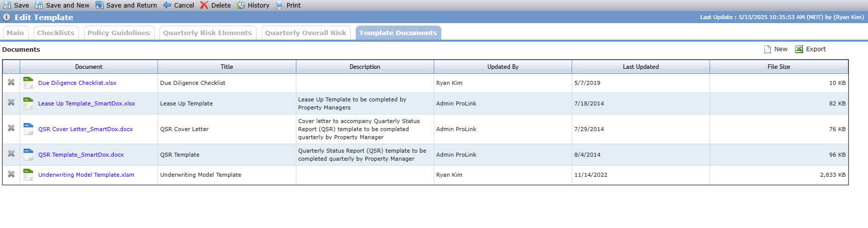Sort by the Description column header

365,67
